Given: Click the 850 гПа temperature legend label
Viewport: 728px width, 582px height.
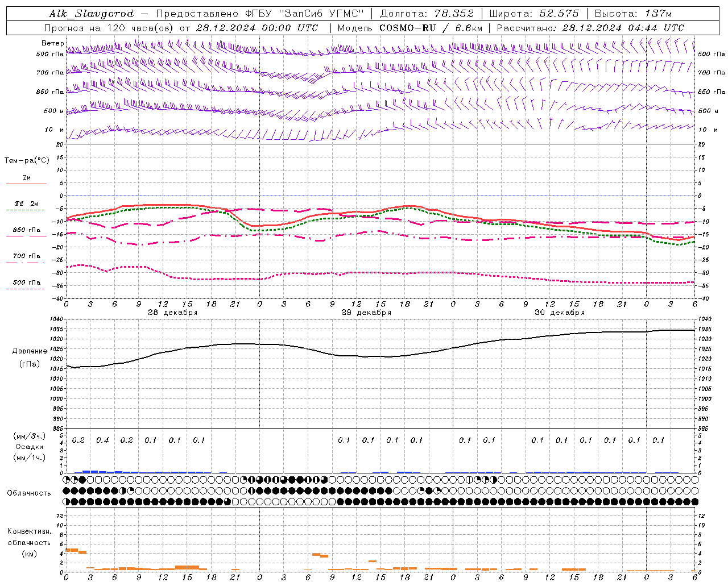Looking at the screenshot, I should 27,230.
